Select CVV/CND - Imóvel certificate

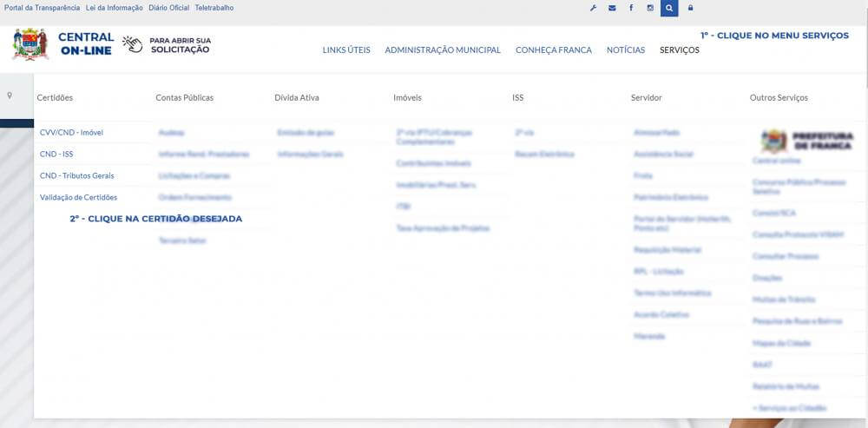[71, 133]
